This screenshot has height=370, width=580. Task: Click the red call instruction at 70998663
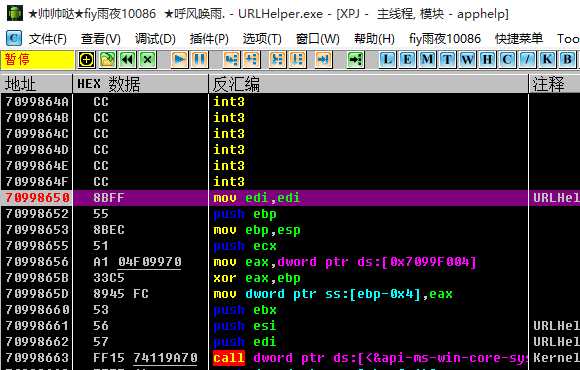click(x=229, y=358)
